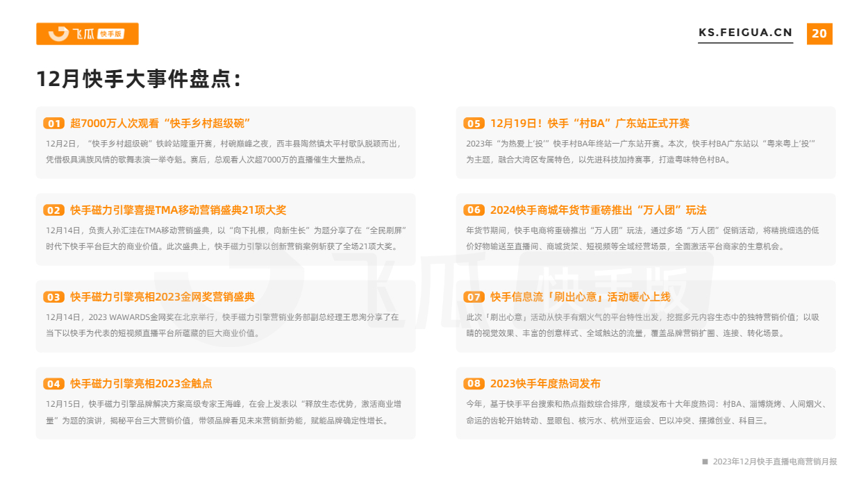Image resolution: width=868 pixels, height=488 pixels.
Task: Click the 01 number badge
Action: tap(53, 124)
